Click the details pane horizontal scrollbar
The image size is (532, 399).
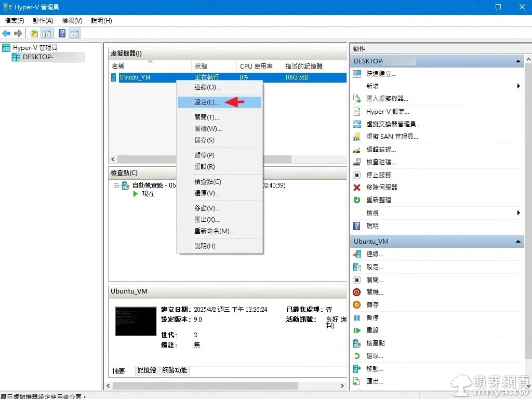[205, 386]
